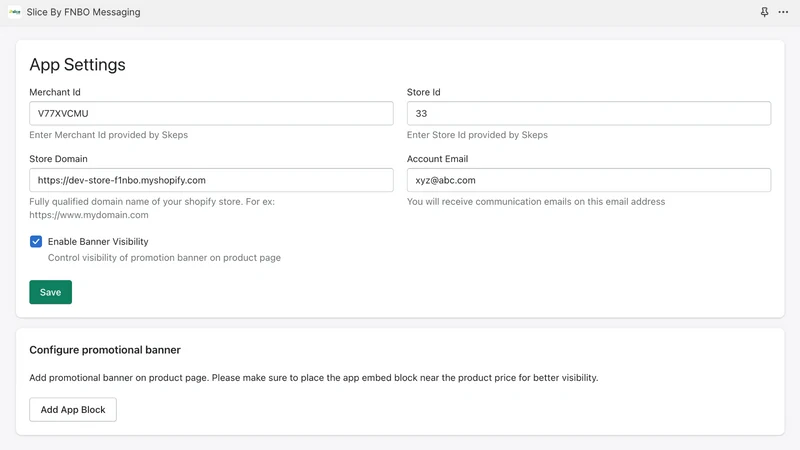Click the 'Add promotional banner on product page' text
This screenshot has width=800, height=450.
314,378
